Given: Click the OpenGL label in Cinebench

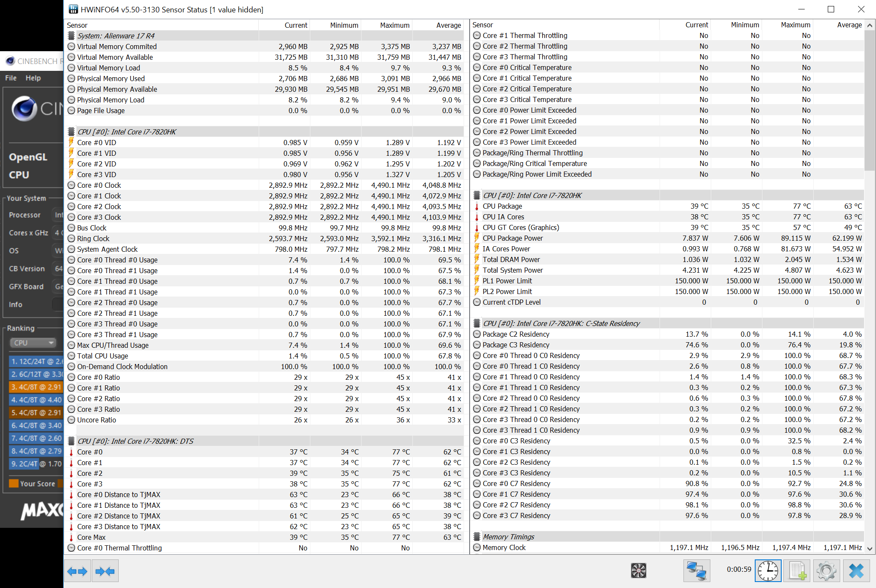Looking at the screenshot, I should click(28, 157).
